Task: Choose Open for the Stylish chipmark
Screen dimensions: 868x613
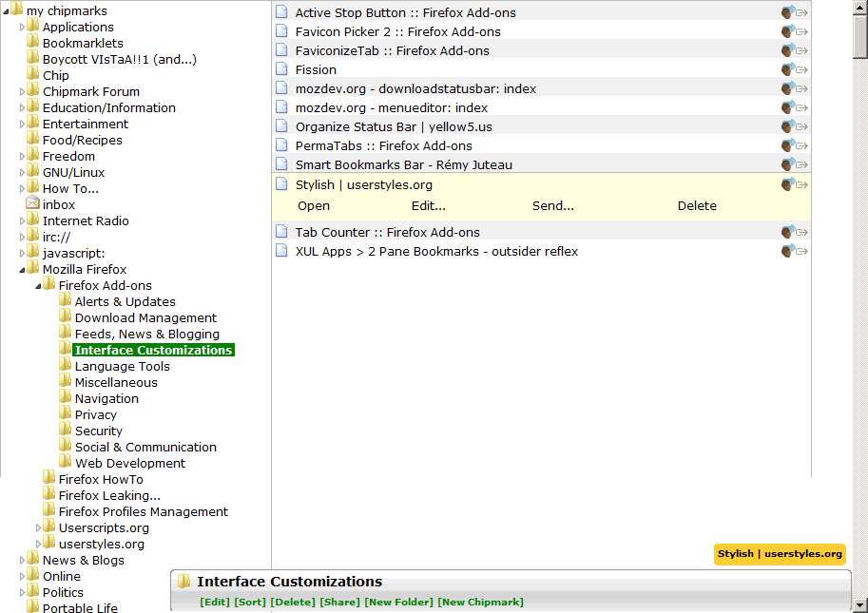Action: click(x=314, y=206)
